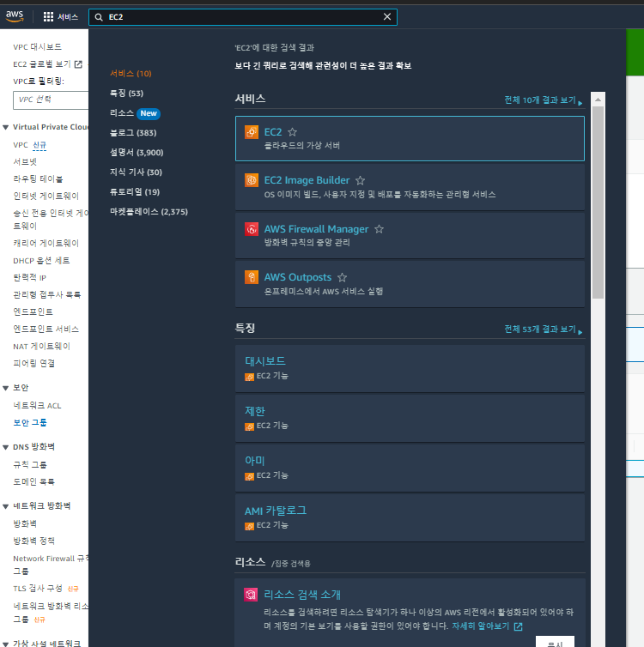Collapse the 네트워크 방화벽 section
The height and width of the screenshot is (647, 644).
point(5,506)
